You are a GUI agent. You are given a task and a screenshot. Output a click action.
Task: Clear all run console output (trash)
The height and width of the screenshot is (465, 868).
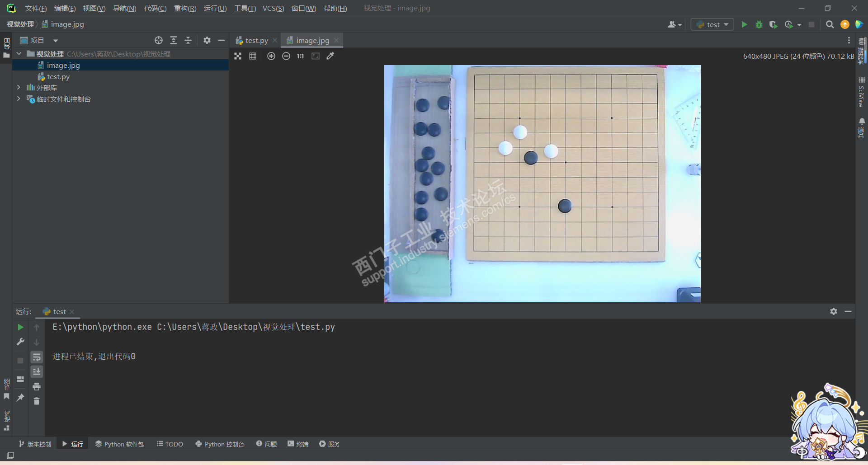pos(37,401)
